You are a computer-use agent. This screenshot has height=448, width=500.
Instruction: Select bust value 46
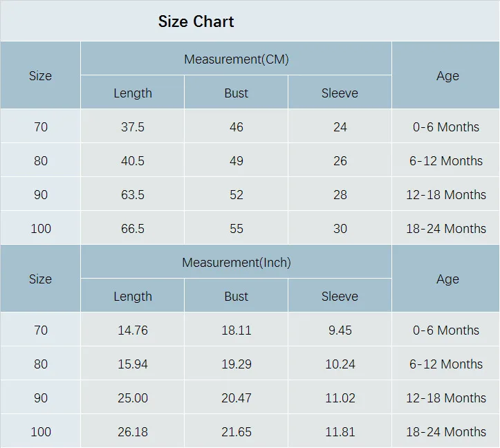(237, 127)
